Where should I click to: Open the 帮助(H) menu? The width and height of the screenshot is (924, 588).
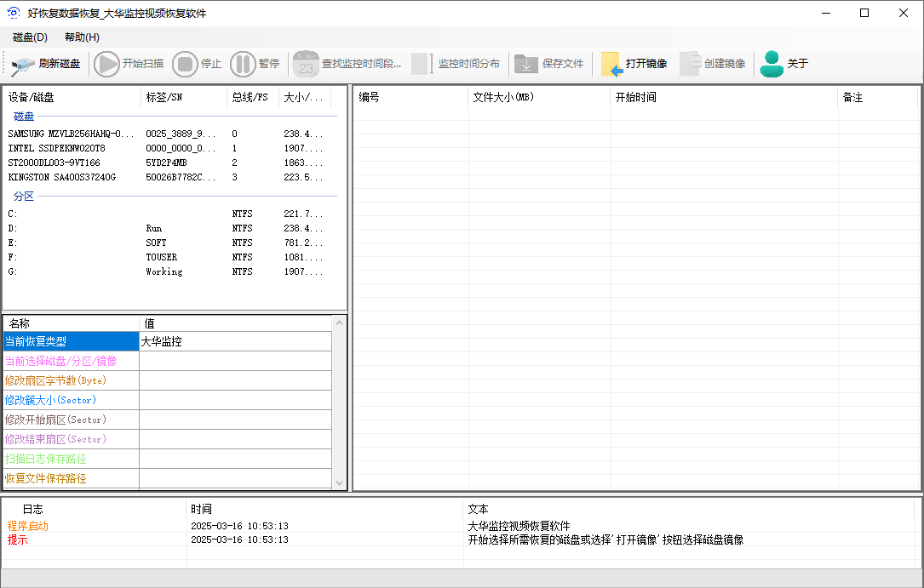[x=82, y=37]
